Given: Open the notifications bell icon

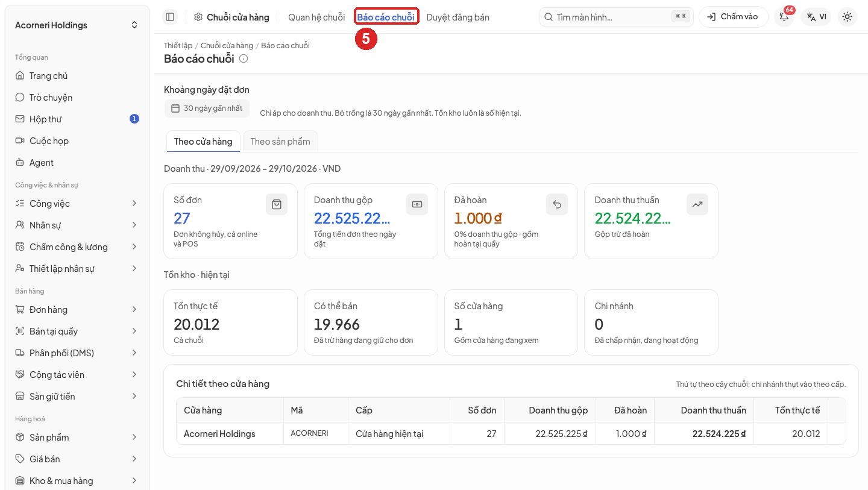Looking at the screenshot, I should [x=784, y=17].
